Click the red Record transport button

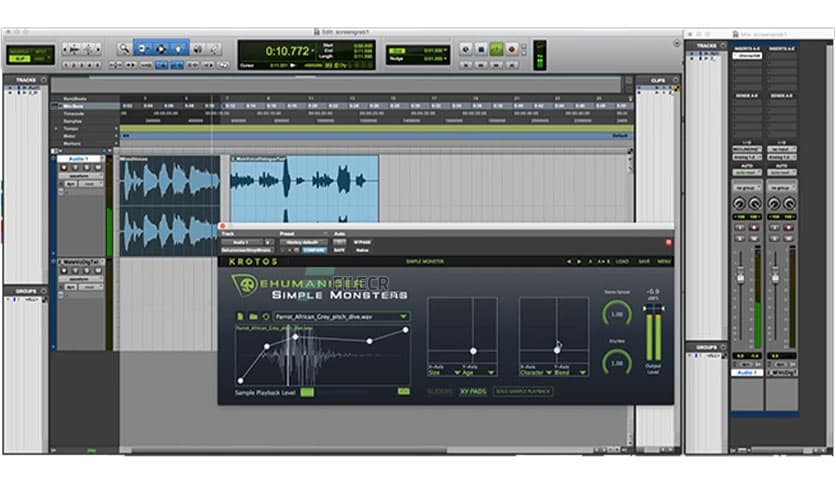click(512, 48)
